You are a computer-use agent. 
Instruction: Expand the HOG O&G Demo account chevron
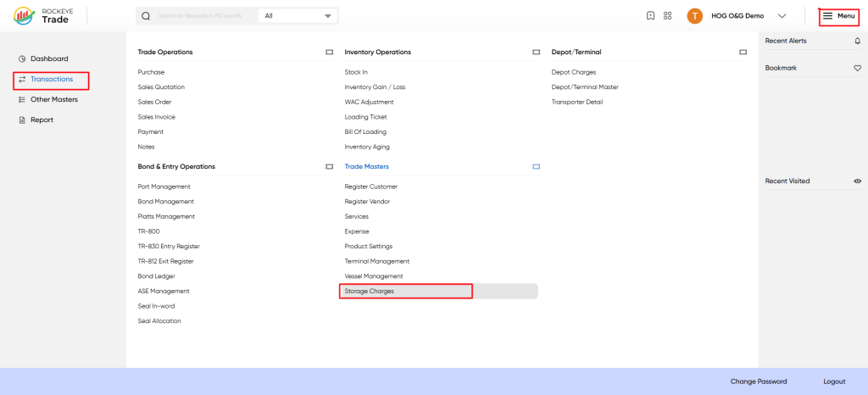point(782,16)
